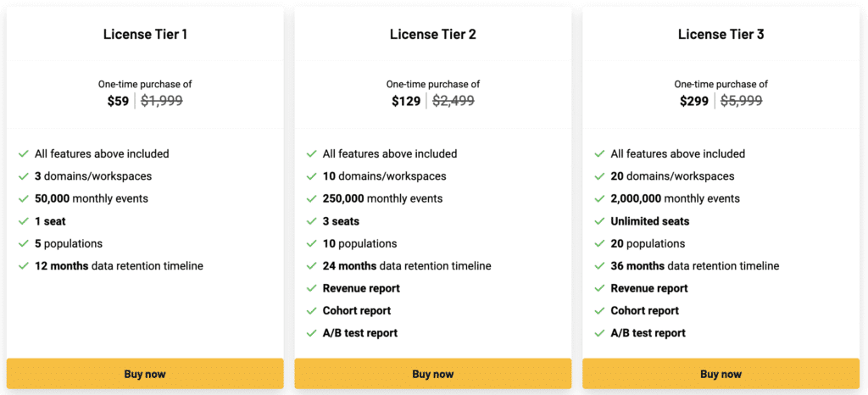This screenshot has width=868, height=395.
Task: Click checkmark beside '12 months data retention'
Action: (x=24, y=266)
